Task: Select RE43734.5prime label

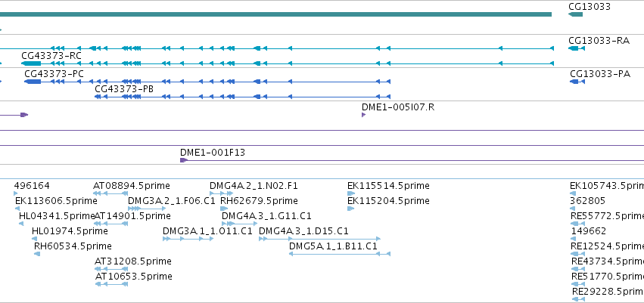Action: (x=608, y=261)
